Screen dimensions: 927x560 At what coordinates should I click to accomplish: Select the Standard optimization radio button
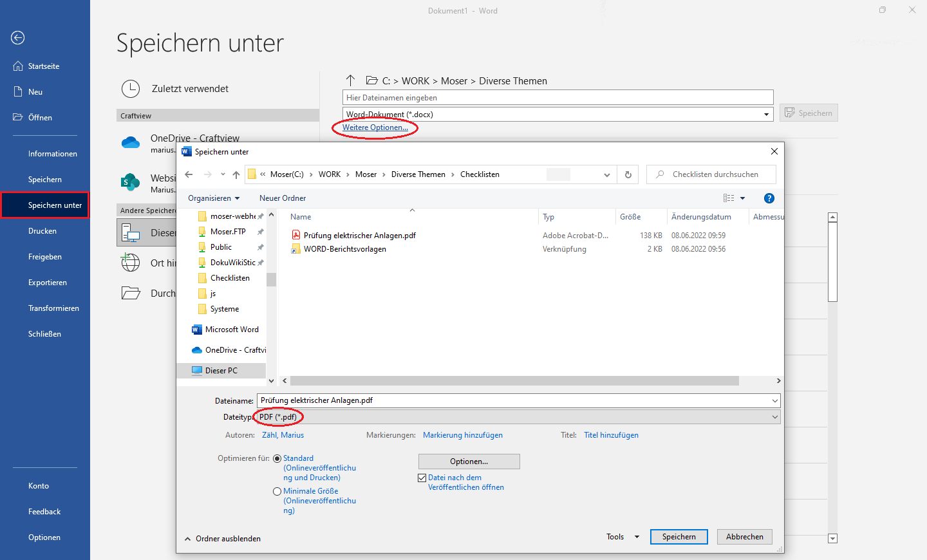coord(277,459)
